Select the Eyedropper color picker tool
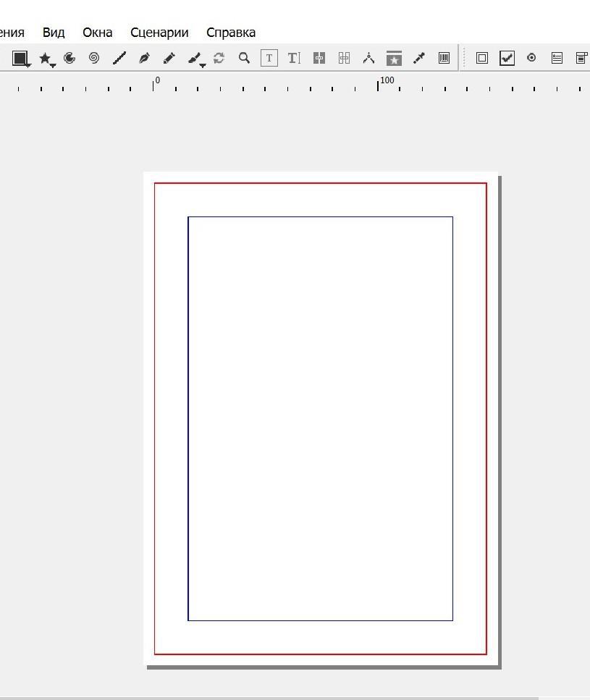The width and height of the screenshot is (590, 700). pos(419,58)
